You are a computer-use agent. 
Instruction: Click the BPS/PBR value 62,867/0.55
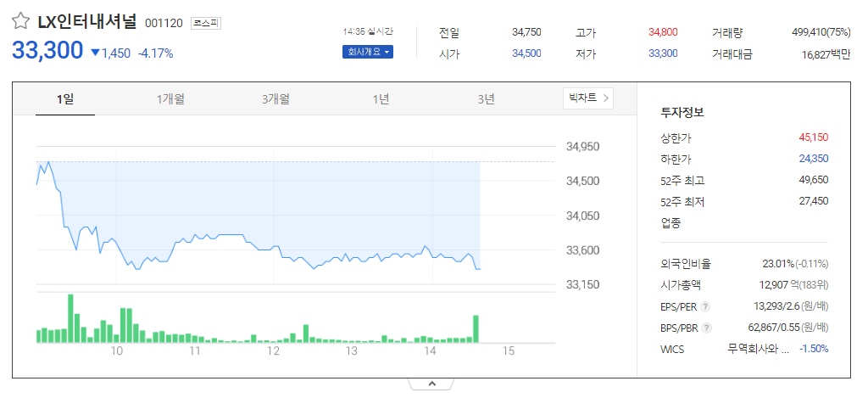(774, 327)
